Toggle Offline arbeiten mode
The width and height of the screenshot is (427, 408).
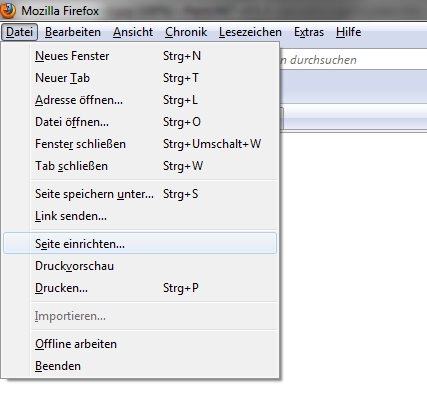(x=140, y=344)
